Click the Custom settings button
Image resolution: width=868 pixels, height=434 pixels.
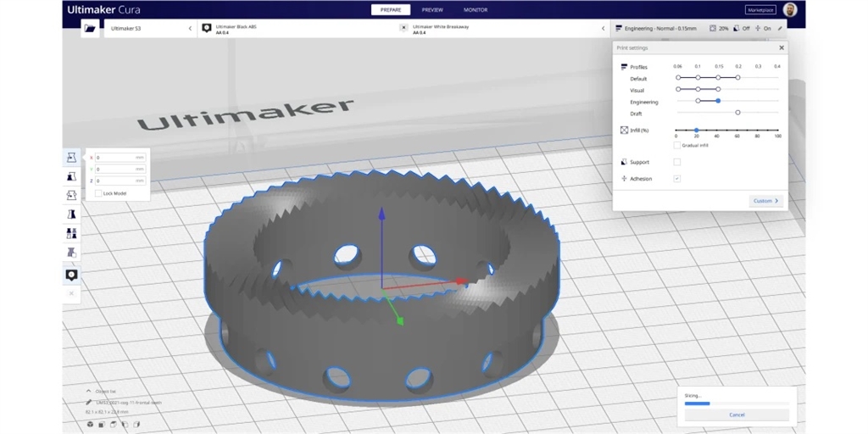765,201
